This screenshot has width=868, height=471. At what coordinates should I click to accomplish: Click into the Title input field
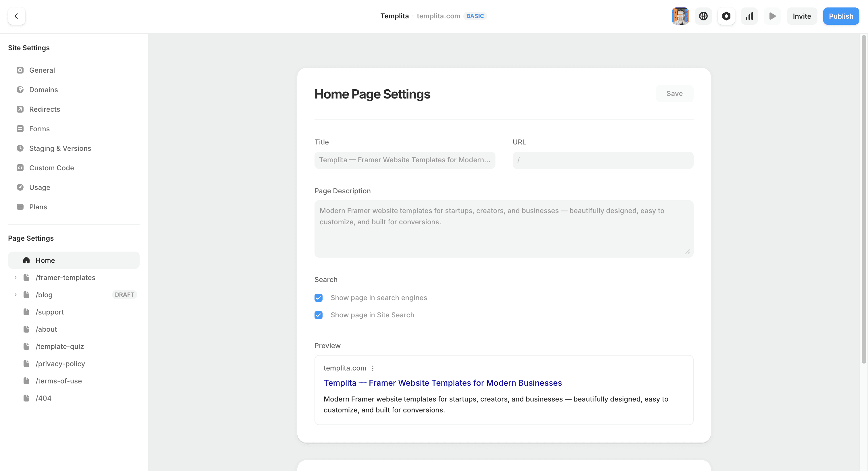(405, 160)
